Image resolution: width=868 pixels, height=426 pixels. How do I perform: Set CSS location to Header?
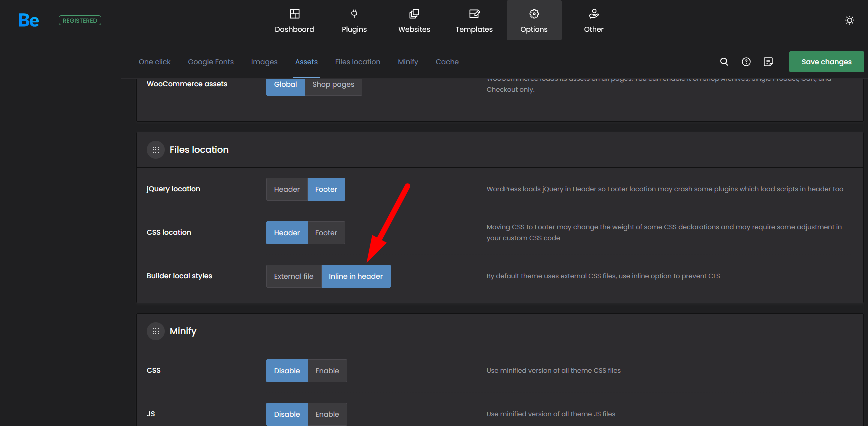click(287, 233)
